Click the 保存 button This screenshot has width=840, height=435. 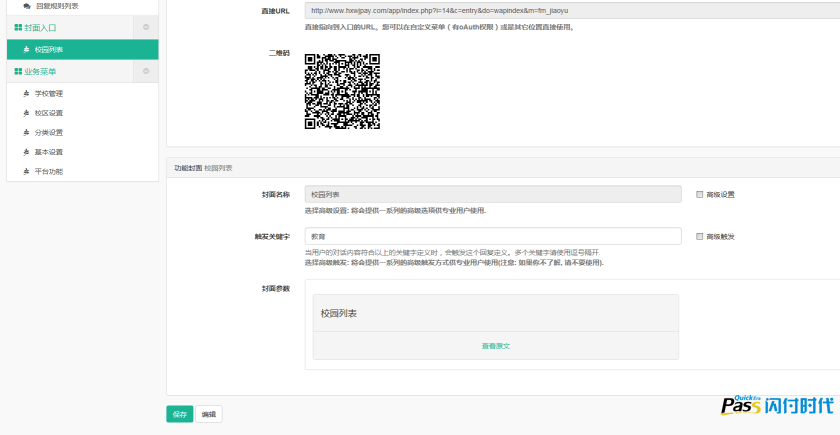(179, 414)
